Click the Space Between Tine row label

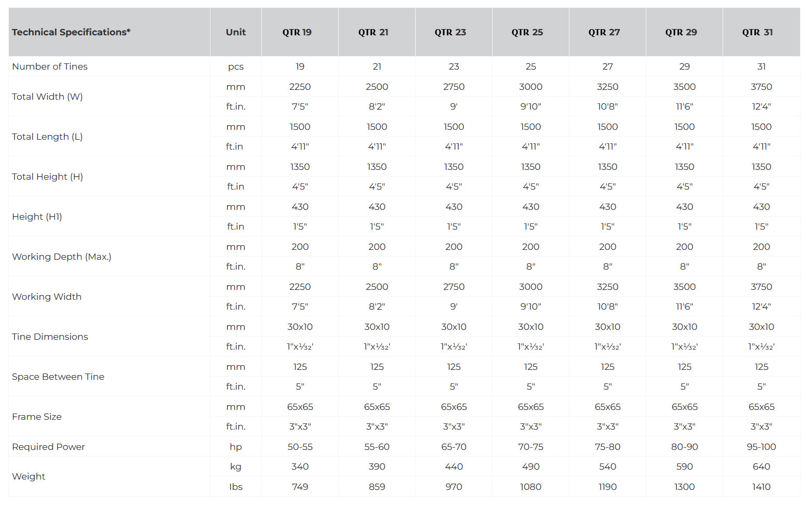(x=58, y=377)
